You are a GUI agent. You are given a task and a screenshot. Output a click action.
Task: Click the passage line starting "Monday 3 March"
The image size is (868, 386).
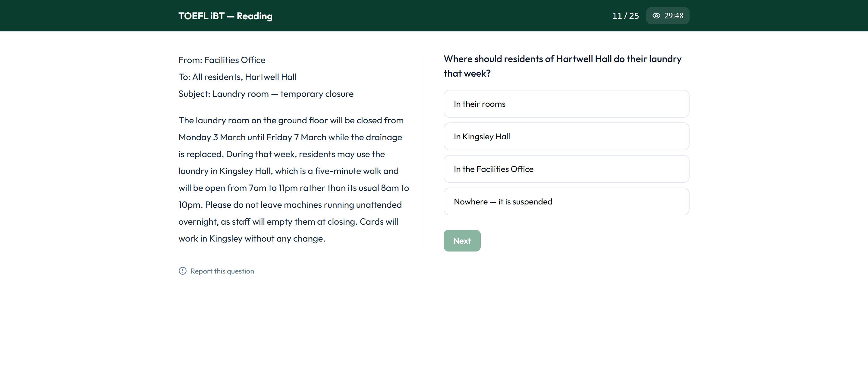click(290, 137)
